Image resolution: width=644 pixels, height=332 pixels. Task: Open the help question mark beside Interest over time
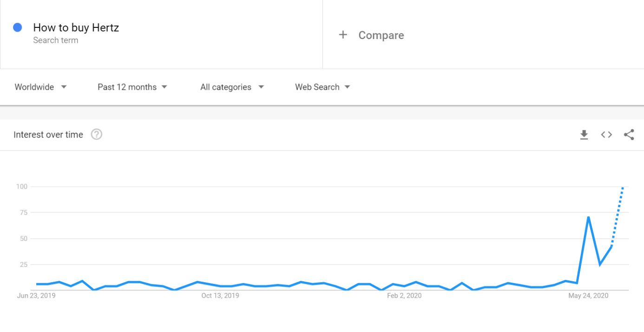[x=97, y=135]
